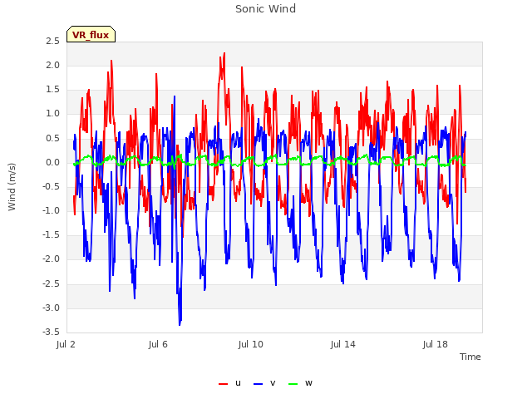Click the 1.5 y-axis tick label
Screen dimensions: 532x399
(53, 90)
